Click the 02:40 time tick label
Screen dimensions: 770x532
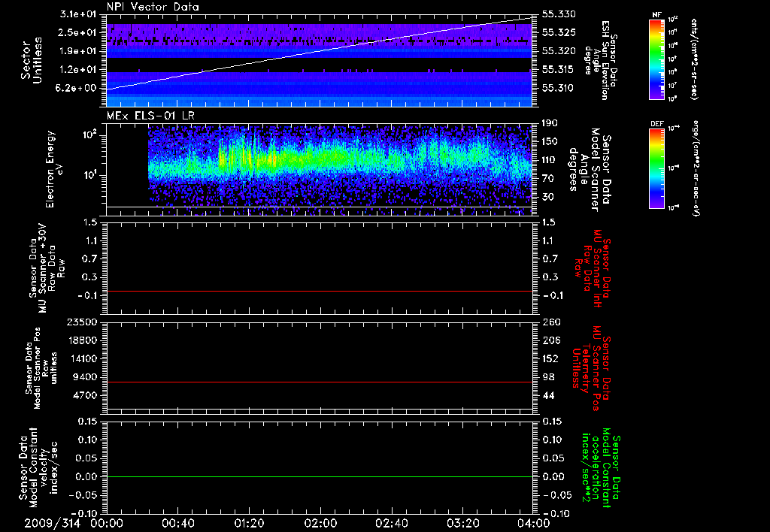click(x=391, y=523)
